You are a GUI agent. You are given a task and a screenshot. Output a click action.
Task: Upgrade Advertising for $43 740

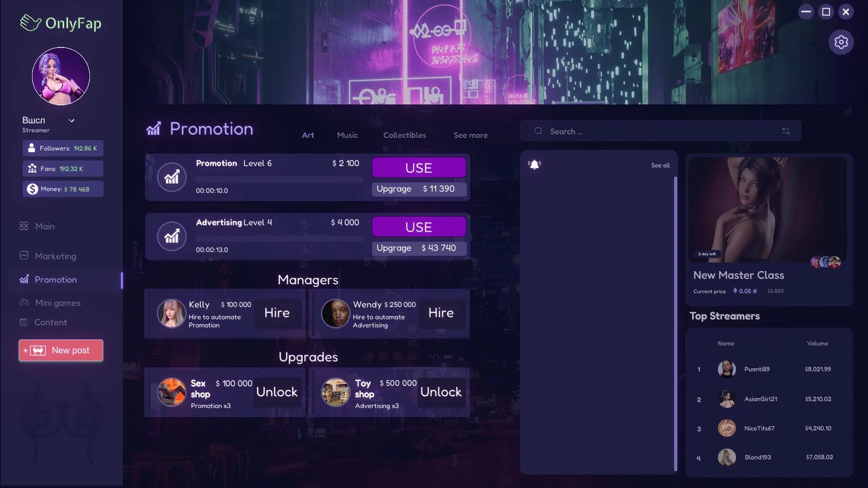(x=419, y=248)
